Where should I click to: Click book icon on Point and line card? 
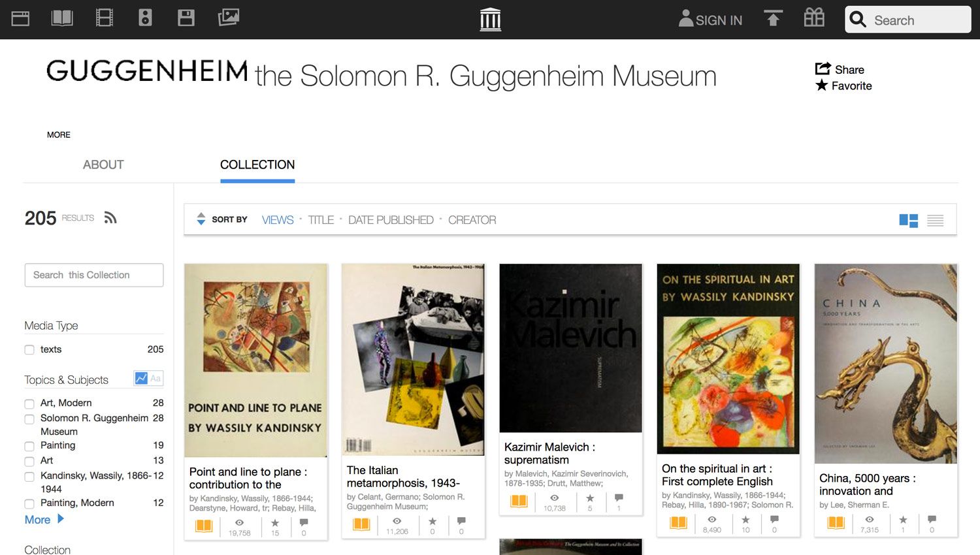(x=204, y=525)
